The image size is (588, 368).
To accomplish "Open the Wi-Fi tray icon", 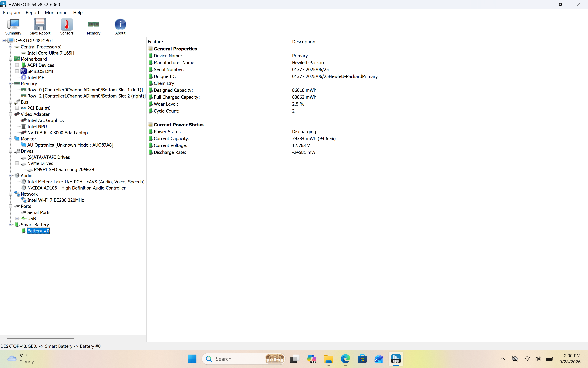I will pos(527,359).
